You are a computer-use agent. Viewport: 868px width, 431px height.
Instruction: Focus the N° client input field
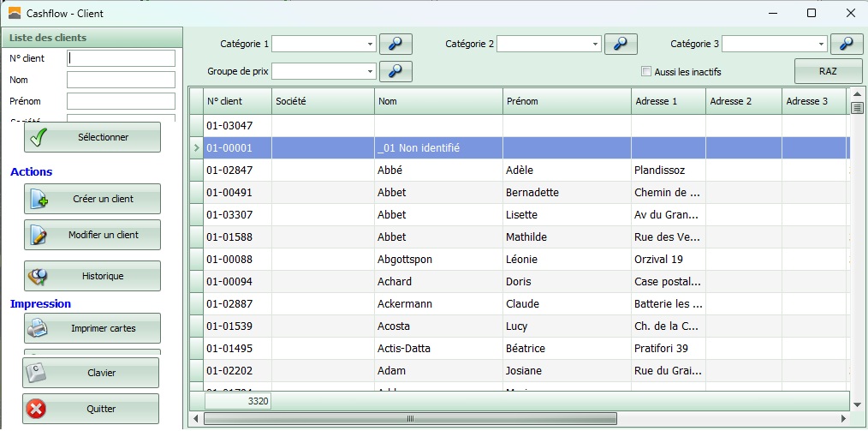point(121,58)
